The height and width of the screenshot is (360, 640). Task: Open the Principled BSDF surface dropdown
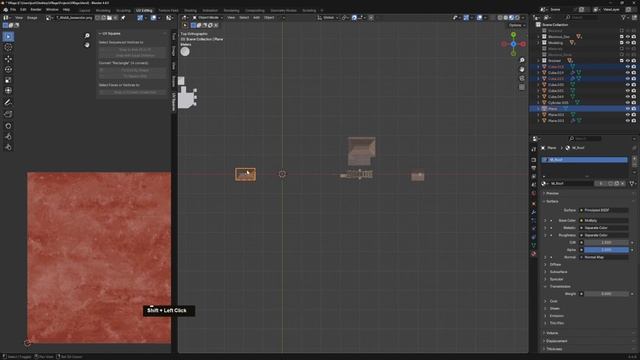click(x=604, y=210)
